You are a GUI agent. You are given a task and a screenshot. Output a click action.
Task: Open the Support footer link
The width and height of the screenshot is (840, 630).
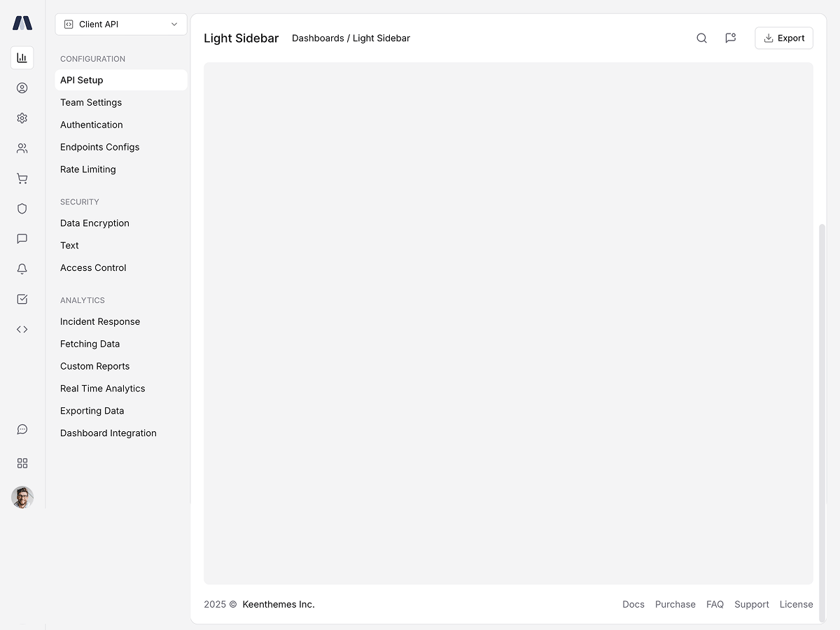tap(751, 604)
